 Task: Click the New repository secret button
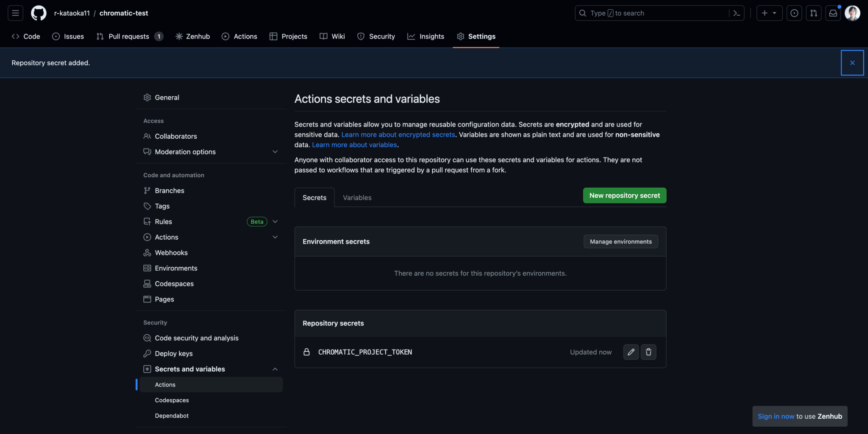[624, 196]
